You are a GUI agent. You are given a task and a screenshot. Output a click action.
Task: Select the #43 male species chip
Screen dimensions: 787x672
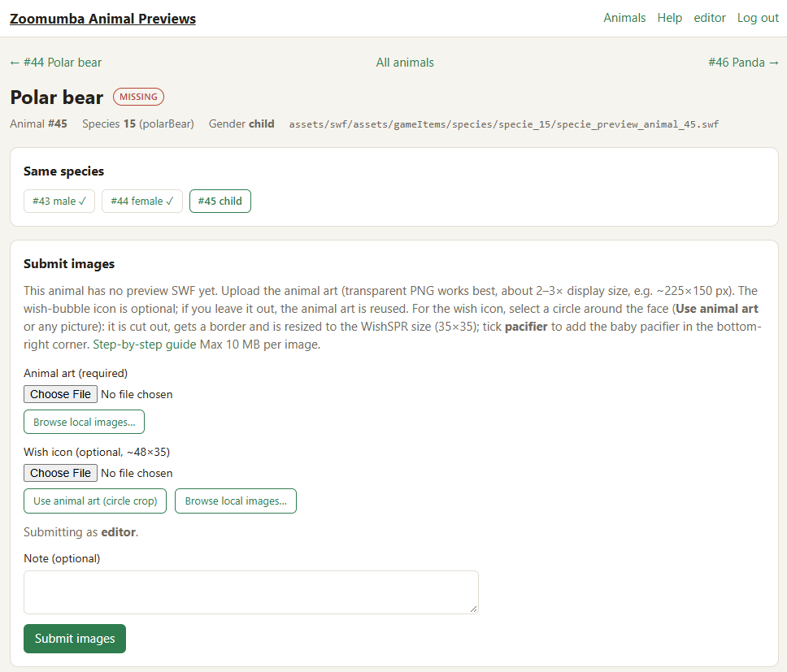pyautogui.click(x=59, y=201)
